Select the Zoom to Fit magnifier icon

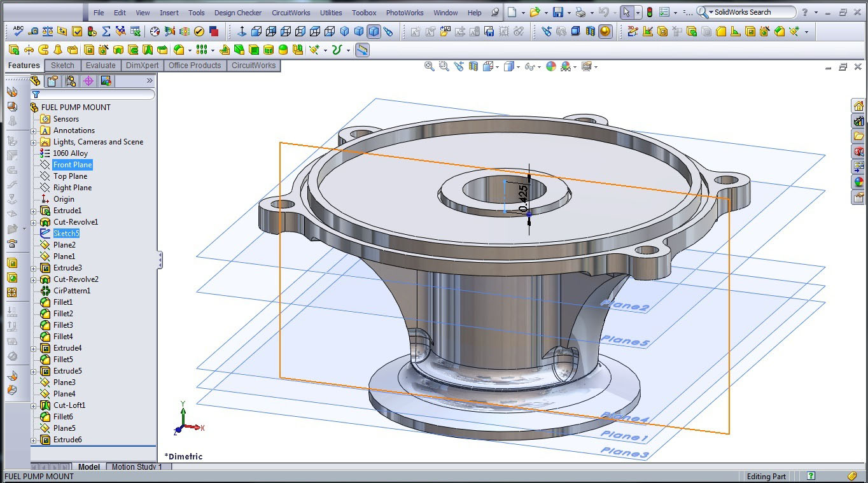point(430,66)
